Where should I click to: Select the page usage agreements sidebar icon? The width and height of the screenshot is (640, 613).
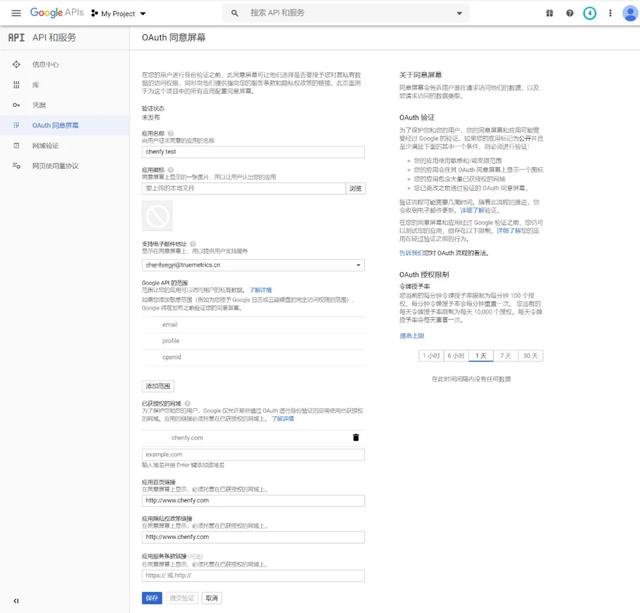pos(16,166)
